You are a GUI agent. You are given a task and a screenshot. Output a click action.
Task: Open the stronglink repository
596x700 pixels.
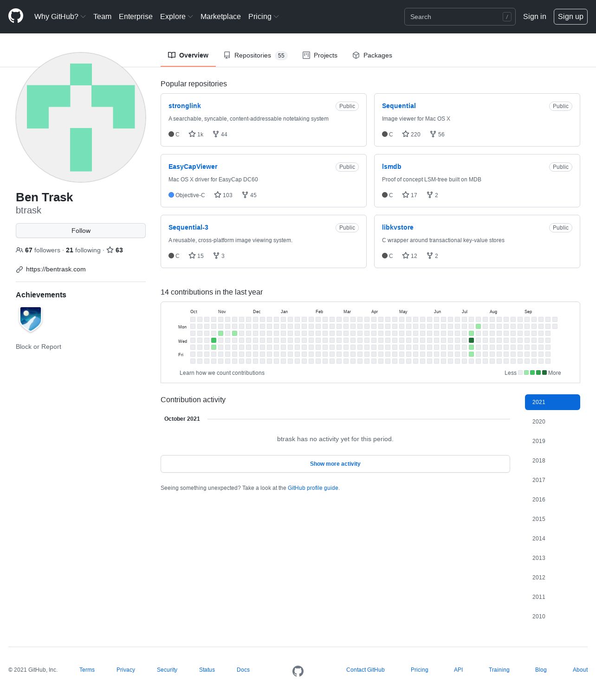pyautogui.click(x=185, y=106)
